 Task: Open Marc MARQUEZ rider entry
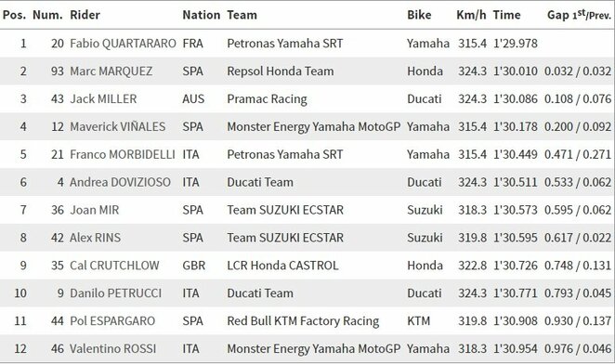(111, 71)
